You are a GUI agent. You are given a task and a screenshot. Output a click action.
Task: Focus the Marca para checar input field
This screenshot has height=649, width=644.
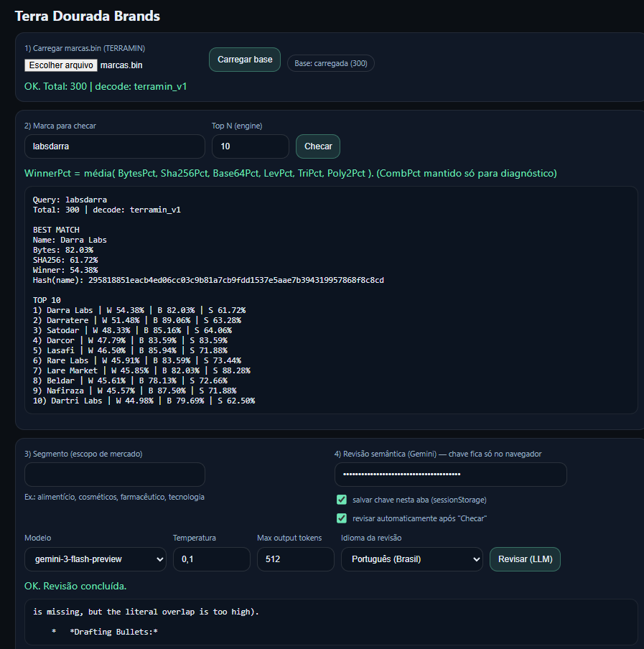coord(115,146)
